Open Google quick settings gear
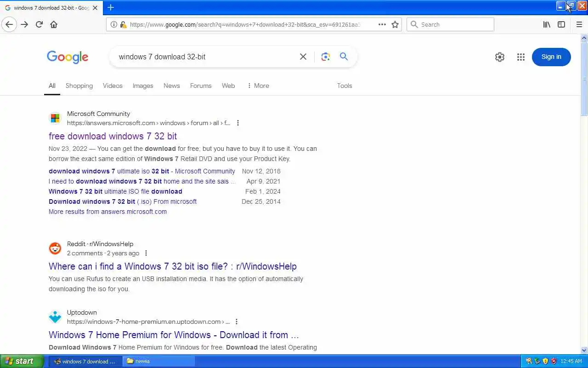 [500, 57]
